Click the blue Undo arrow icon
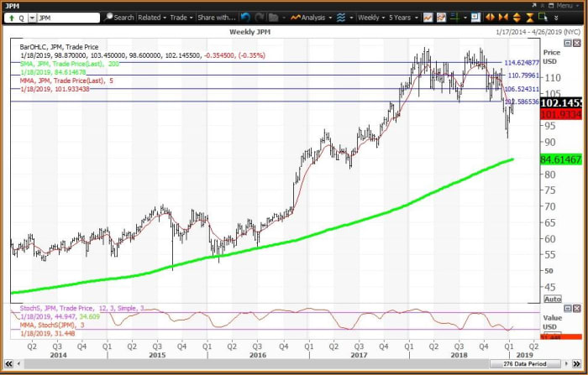The width and height of the screenshot is (588, 375). pos(244,17)
